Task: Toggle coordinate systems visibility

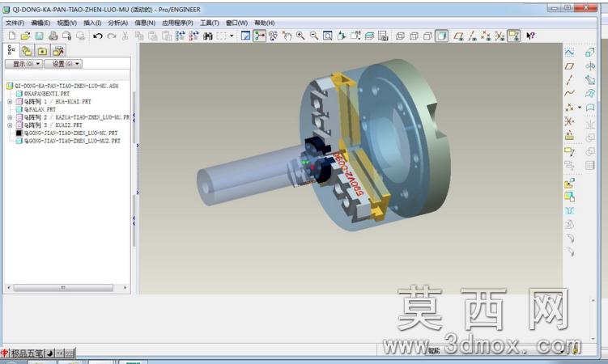Action: pyautogui.click(x=500, y=36)
